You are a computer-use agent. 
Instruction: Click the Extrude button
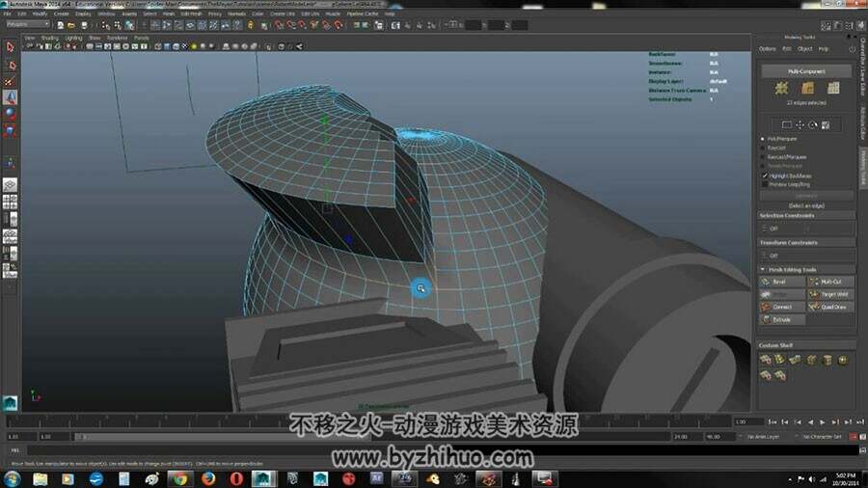[x=782, y=320]
